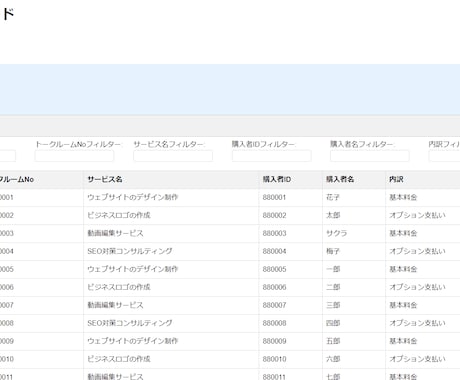460x380 pixels.
Task: Click オプション支払い in 二郎's row
Action: click(x=417, y=287)
